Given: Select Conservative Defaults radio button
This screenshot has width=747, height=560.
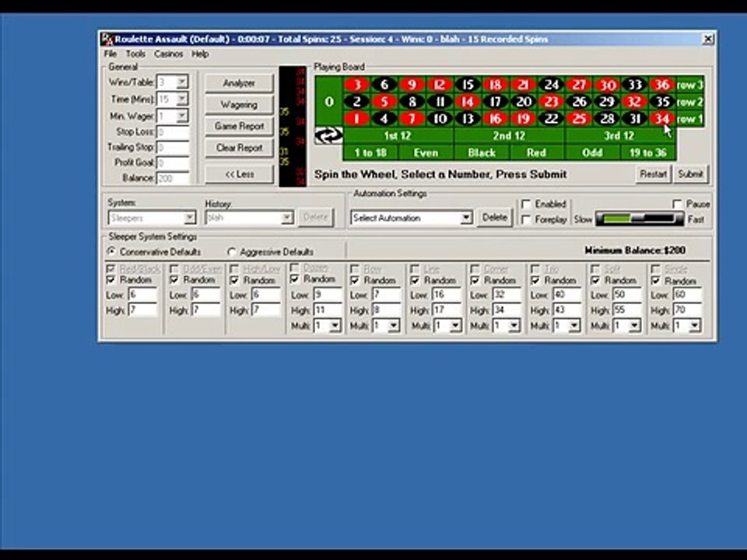Looking at the screenshot, I should (111, 251).
